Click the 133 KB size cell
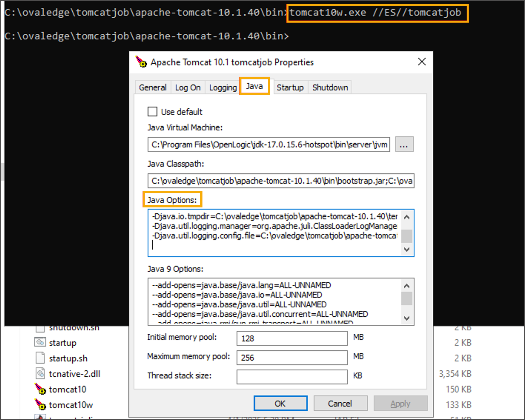 click(459, 405)
